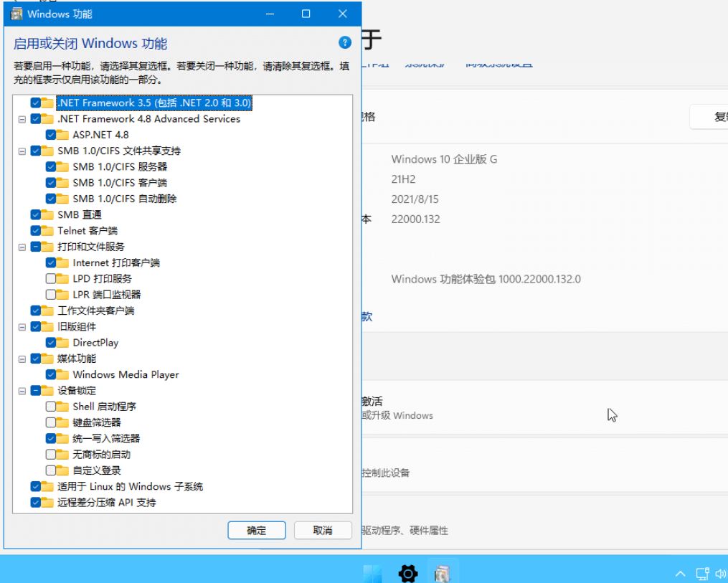The height and width of the screenshot is (583, 728).
Task: Enable LPR 端口监视器 checkbox
Action: click(51, 294)
